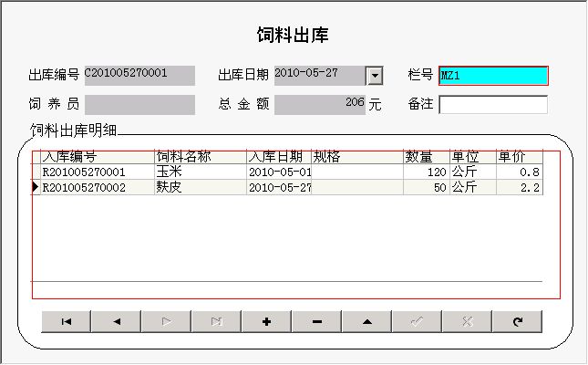588x365 pixels.
Task: Click the 饲养员 input field
Action: [139, 105]
